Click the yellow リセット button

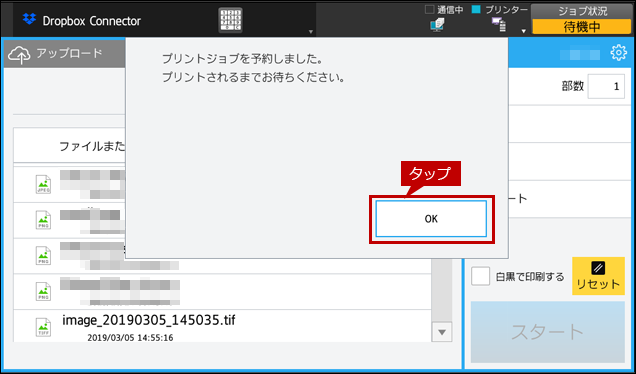coord(598,276)
